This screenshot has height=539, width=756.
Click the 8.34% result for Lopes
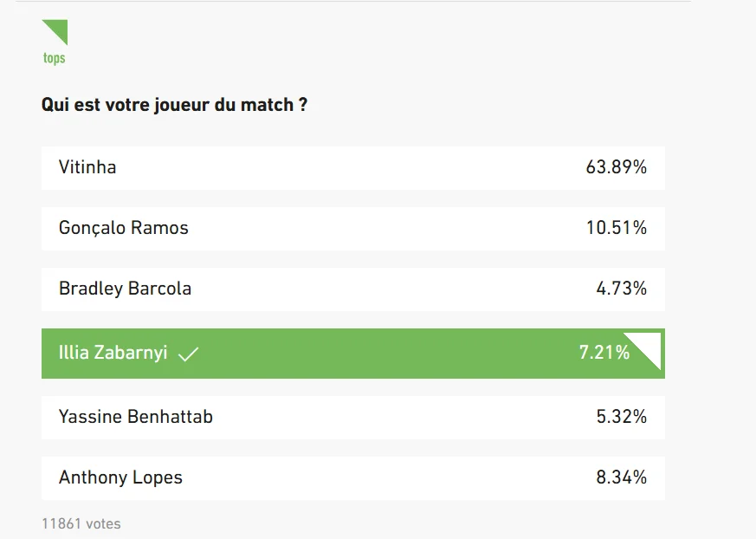click(x=621, y=477)
